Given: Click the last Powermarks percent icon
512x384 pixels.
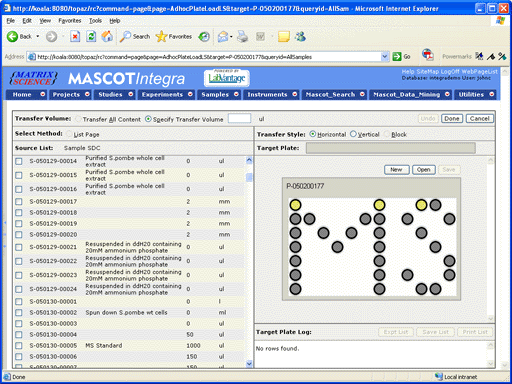Looking at the screenshot, I should pos(502,56).
